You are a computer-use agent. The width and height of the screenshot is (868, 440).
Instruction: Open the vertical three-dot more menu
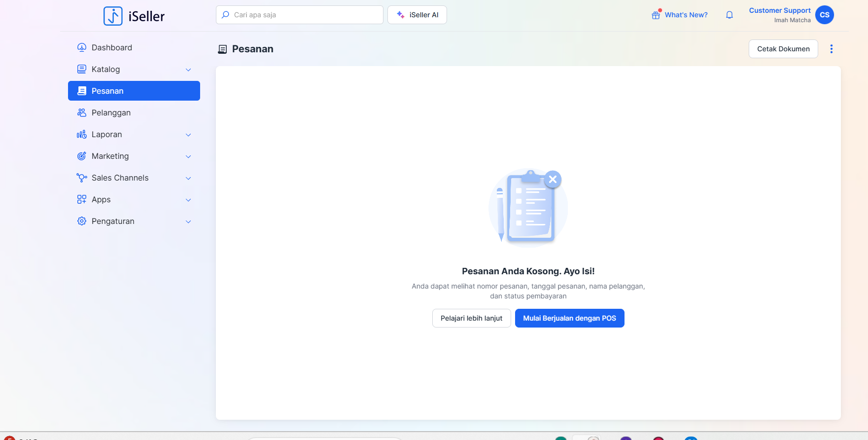tap(832, 49)
